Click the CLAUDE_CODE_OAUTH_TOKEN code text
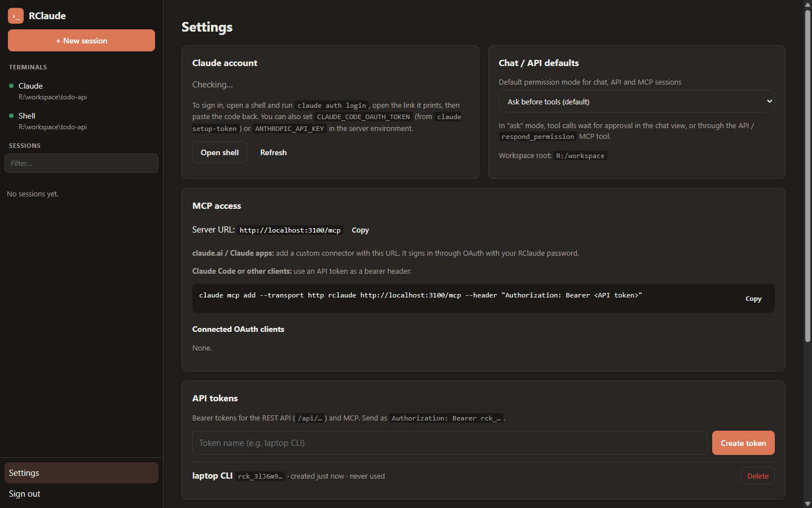 pos(363,117)
